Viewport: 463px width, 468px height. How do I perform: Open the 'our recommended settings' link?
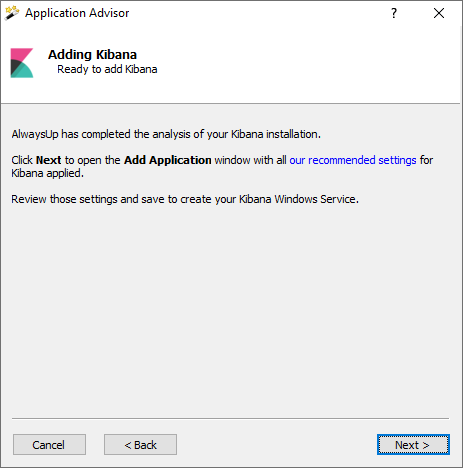[353, 160]
